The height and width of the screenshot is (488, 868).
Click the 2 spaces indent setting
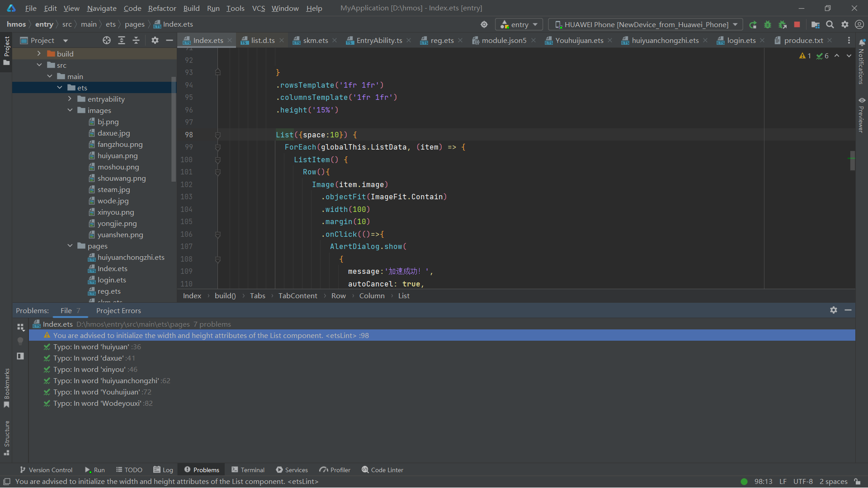tap(833, 482)
